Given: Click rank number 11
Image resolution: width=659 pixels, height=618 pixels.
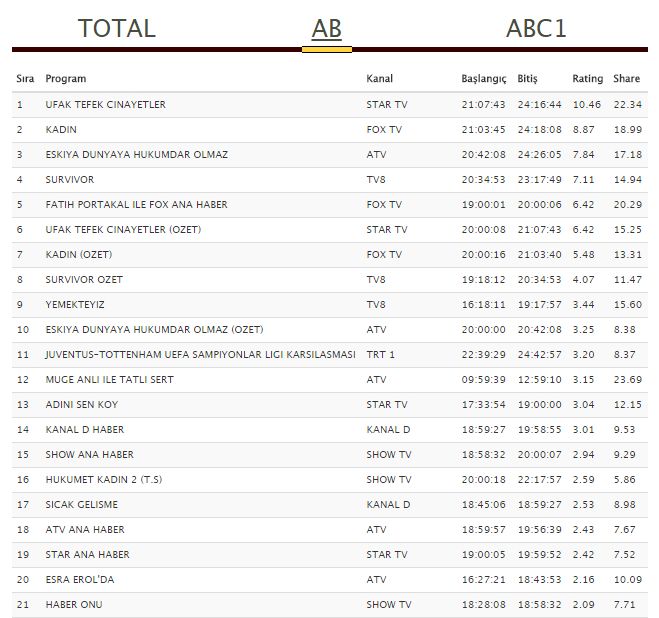Looking at the screenshot, I should point(23,355).
